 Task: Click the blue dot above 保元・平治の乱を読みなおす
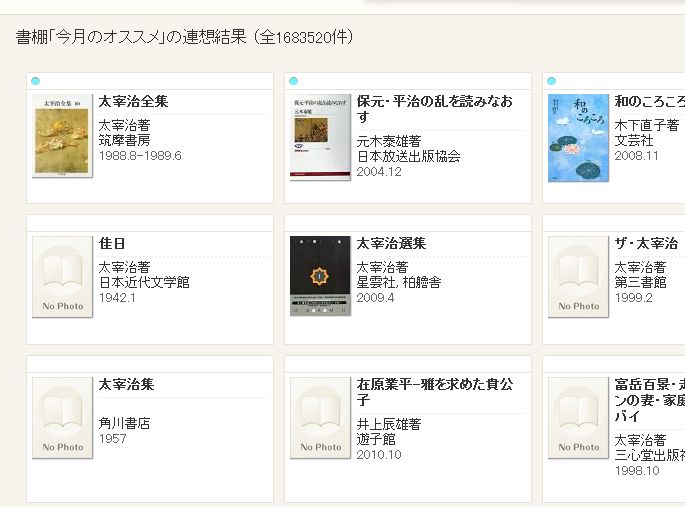coord(294,81)
